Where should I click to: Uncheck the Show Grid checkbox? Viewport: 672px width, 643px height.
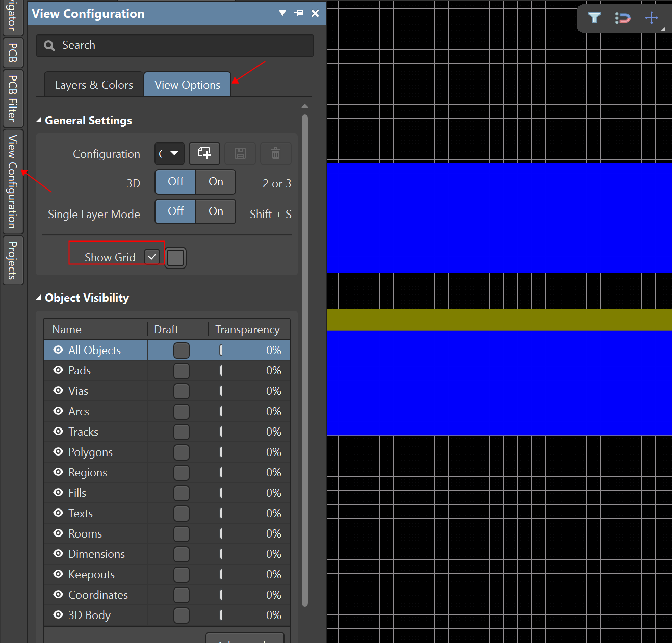coord(152,257)
